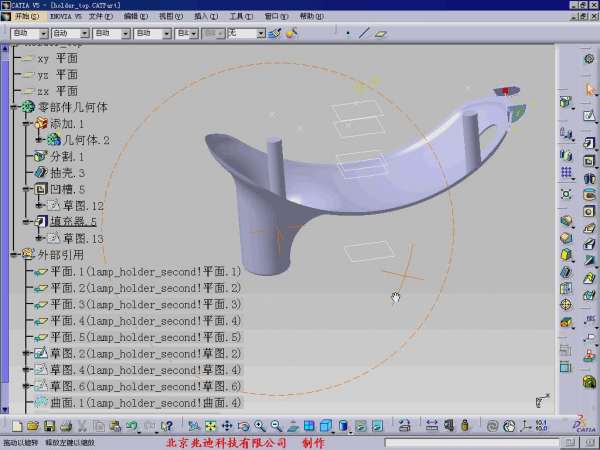Select the Normal View icon
The width and height of the screenshot is (600, 450).
click(293, 426)
